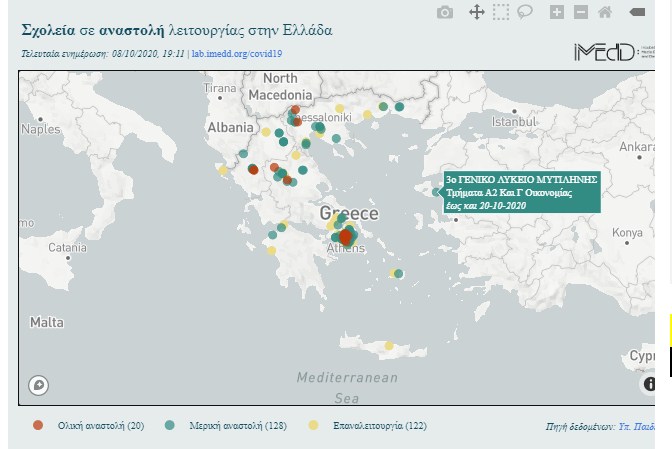Click the red legend marker for Ολική αναστολή
672x449 pixels.
click(x=38, y=426)
